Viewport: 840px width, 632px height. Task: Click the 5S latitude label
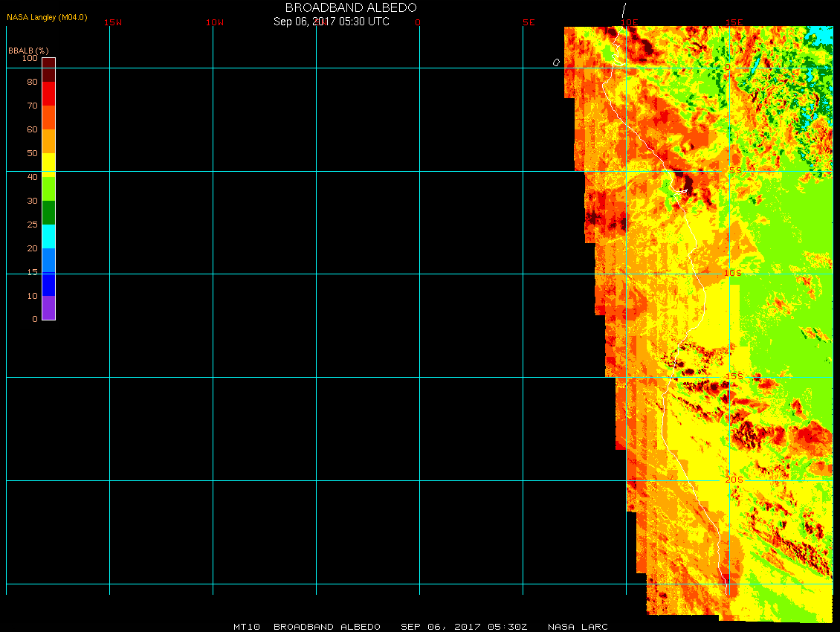(x=734, y=170)
